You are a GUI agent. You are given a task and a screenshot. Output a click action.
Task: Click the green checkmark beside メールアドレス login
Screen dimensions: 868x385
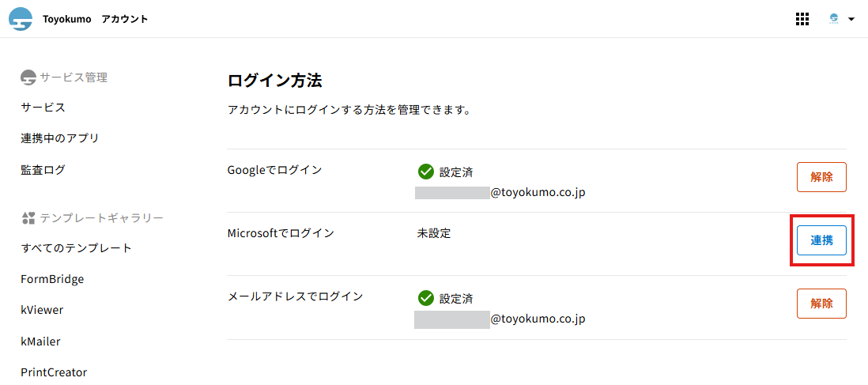coord(426,298)
